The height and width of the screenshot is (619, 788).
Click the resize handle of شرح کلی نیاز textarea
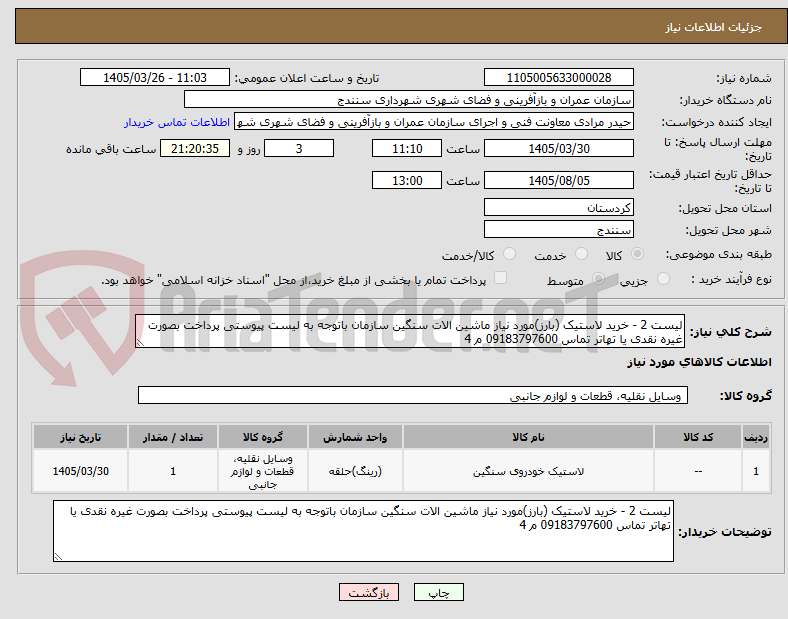[x=140, y=343]
